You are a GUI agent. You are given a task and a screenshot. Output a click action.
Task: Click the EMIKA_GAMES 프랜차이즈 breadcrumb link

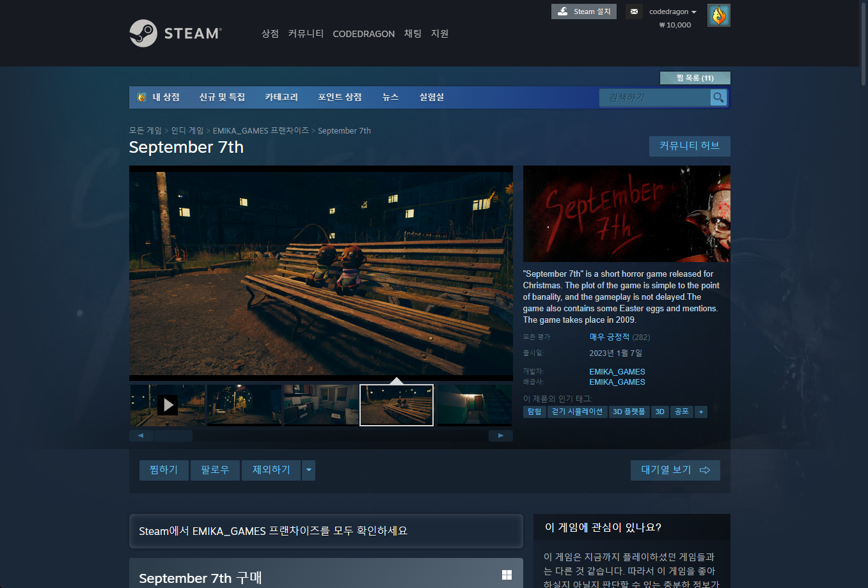260,130
